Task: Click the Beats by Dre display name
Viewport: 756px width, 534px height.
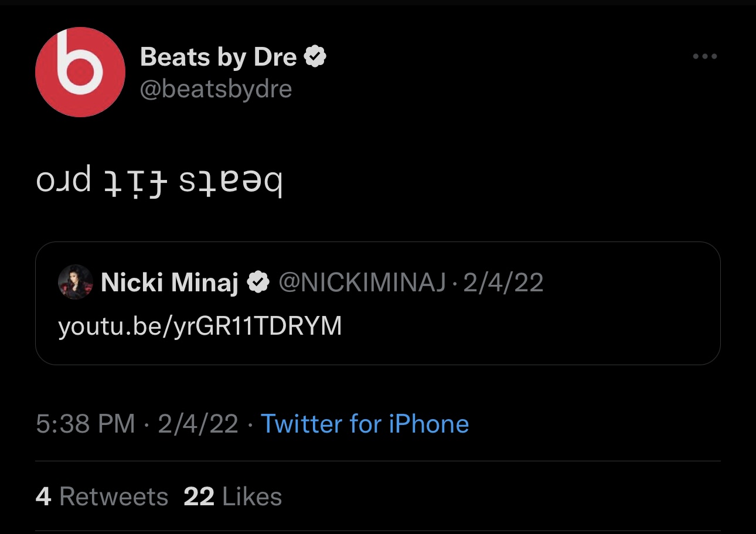Action: click(218, 57)
